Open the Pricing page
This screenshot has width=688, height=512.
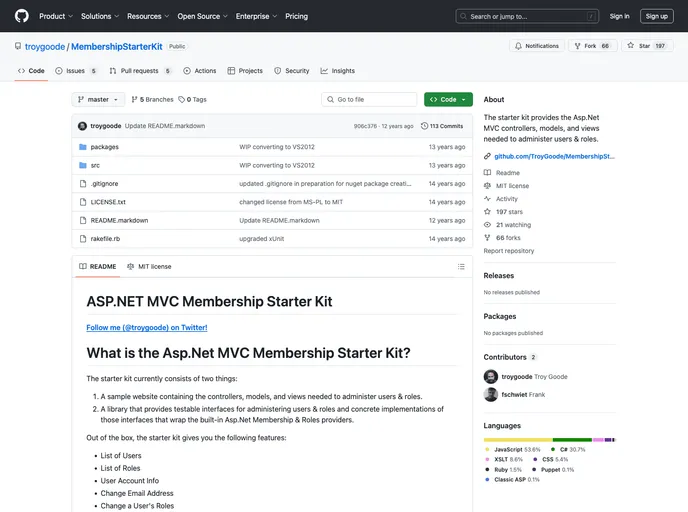[297, 16]
